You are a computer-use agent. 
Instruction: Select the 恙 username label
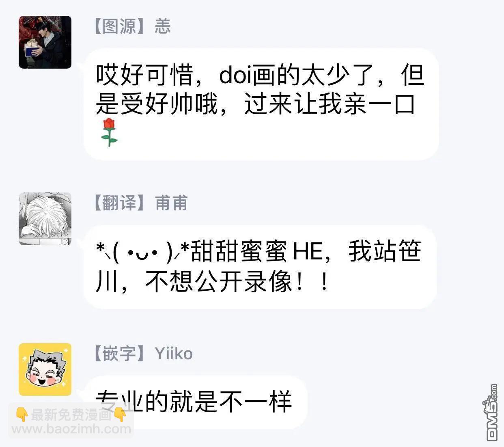(x=162, y=26)
